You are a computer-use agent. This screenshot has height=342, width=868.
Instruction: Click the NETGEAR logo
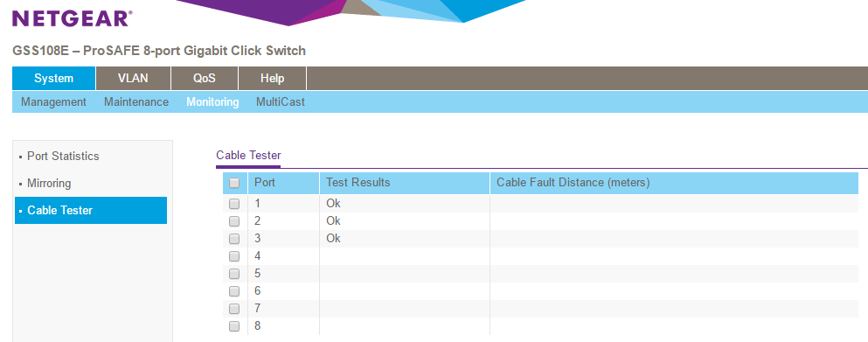tap(72, 18)
